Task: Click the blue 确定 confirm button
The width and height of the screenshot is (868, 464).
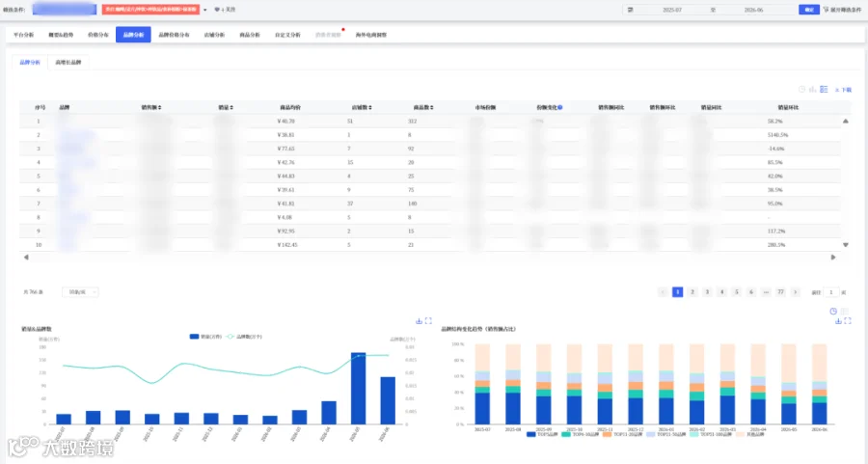Action: (809, 10)
